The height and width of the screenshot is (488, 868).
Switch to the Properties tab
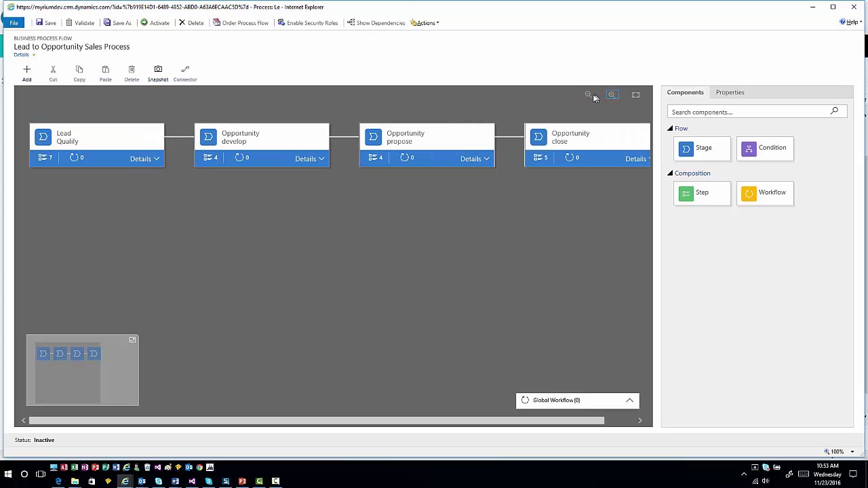click(x=730, y=92)
